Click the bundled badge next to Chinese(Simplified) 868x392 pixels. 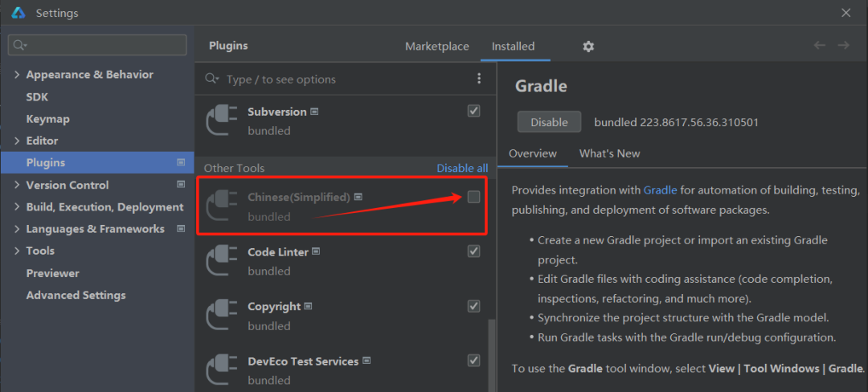point(358,197)
